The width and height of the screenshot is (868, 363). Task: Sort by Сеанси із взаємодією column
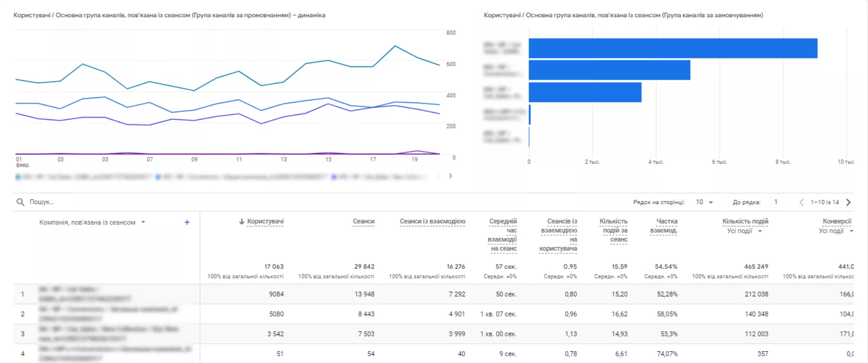[x=433, y=221]
